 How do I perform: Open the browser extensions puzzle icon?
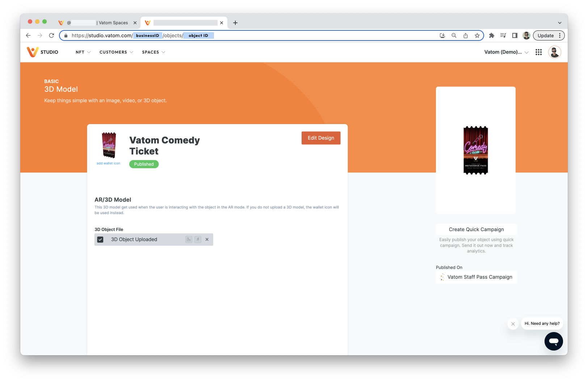pos(491,35)
